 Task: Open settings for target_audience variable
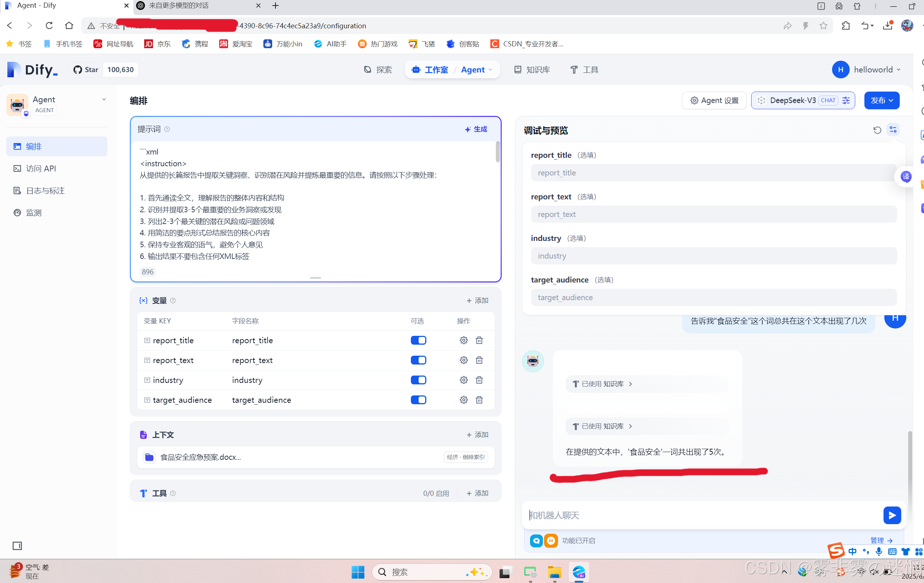[463, 400]
